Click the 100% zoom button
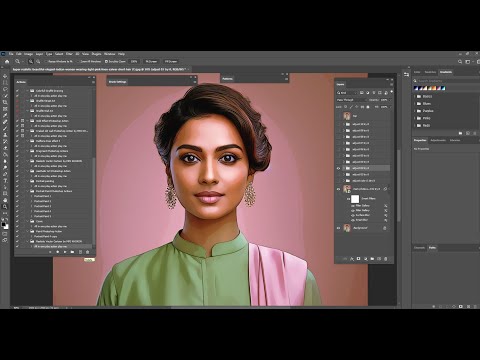The image size is (480, 360). tap(134, 61)
